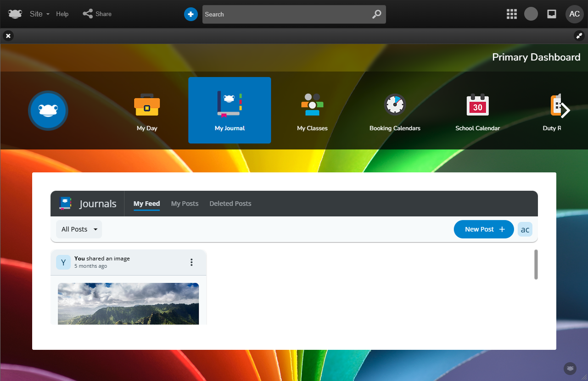Open the My Classes icon
588x381 pixels.
point(312,105)
